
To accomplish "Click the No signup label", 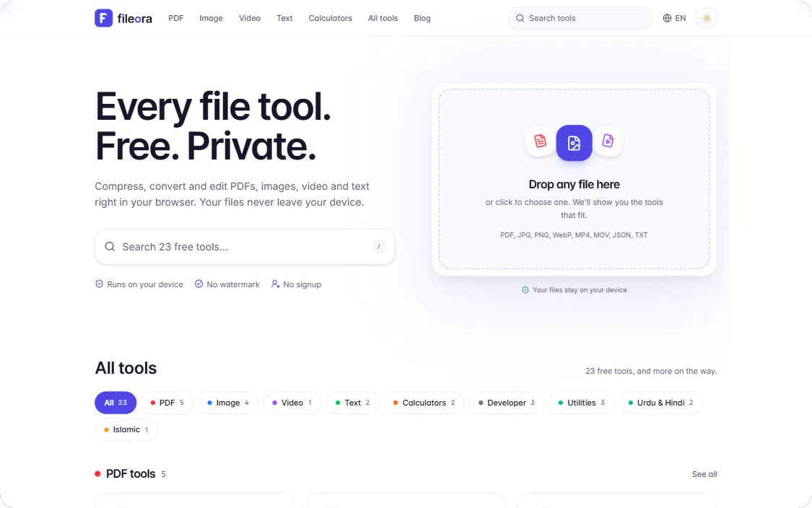I will (302, 284).
